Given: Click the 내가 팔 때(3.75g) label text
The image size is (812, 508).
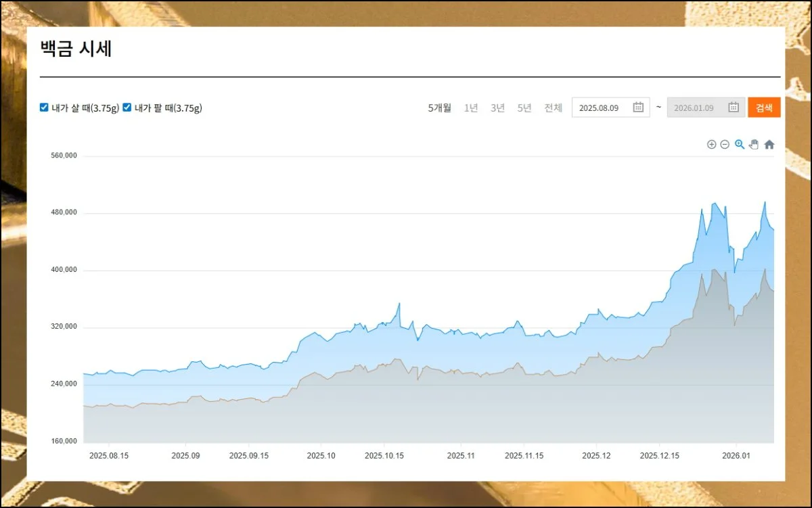Looking at the screenshot, I should pyautogui.click(x=168, y=108).
